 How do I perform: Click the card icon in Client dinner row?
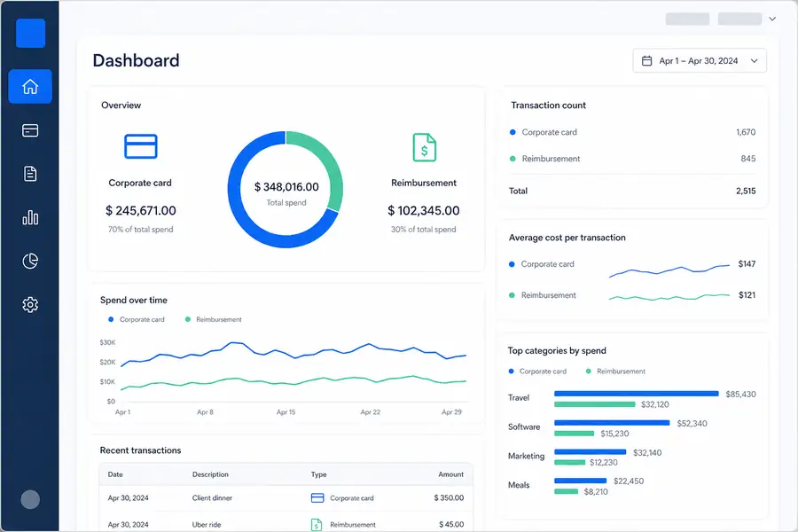(317, 498)
